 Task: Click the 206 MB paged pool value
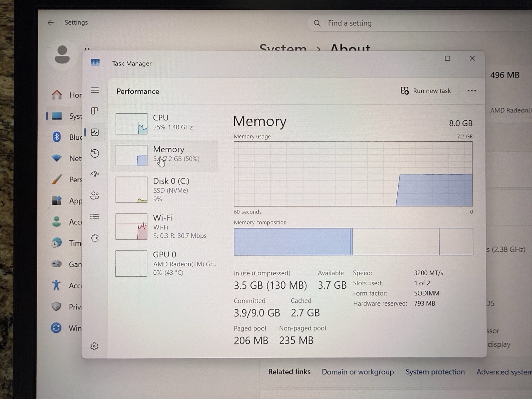click(251, 340)
